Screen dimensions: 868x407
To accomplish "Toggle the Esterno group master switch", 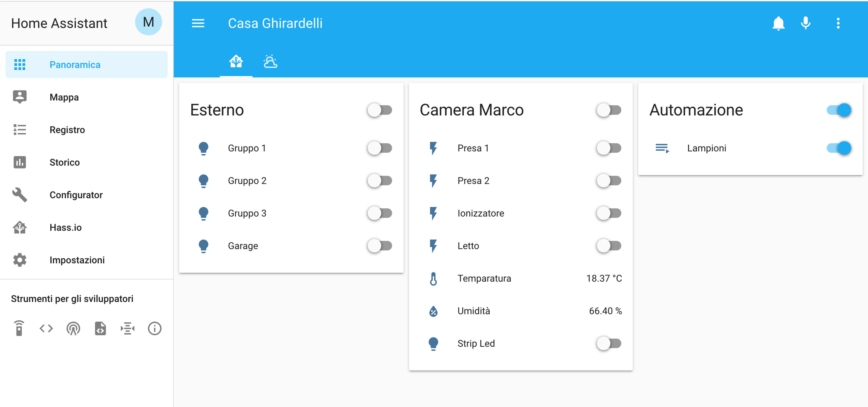I will tap(380, 110).
